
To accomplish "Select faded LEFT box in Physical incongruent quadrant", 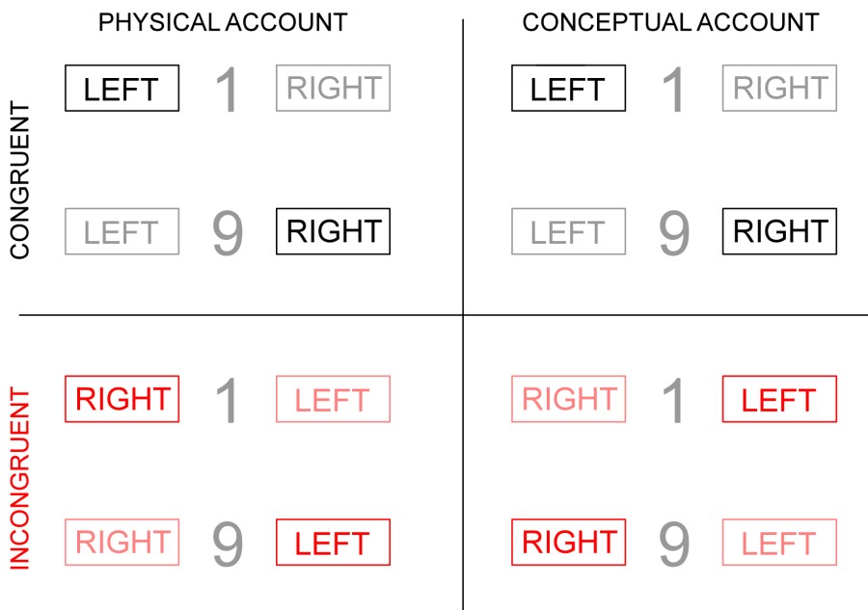I will click(333, 399).
